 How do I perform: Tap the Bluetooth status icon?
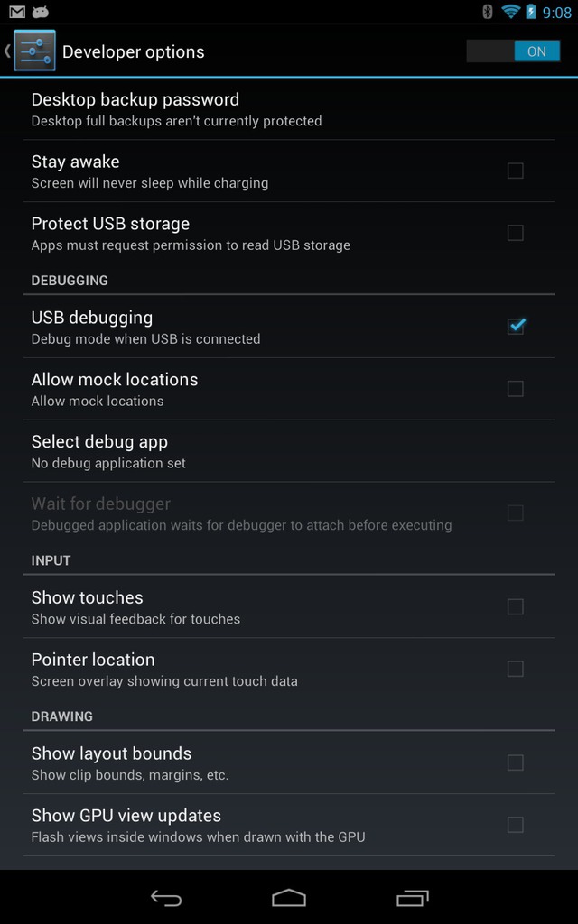pyautogui.click(x=487, y=12)
